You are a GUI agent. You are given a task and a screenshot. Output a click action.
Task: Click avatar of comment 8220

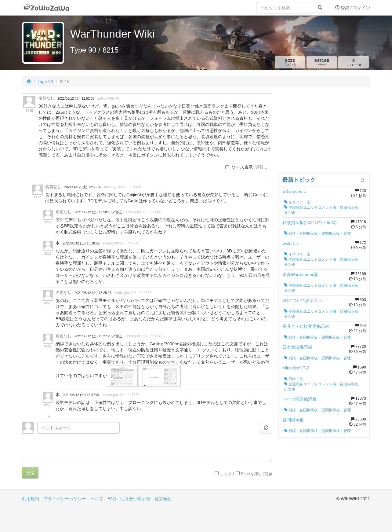[x=48, y=295]
